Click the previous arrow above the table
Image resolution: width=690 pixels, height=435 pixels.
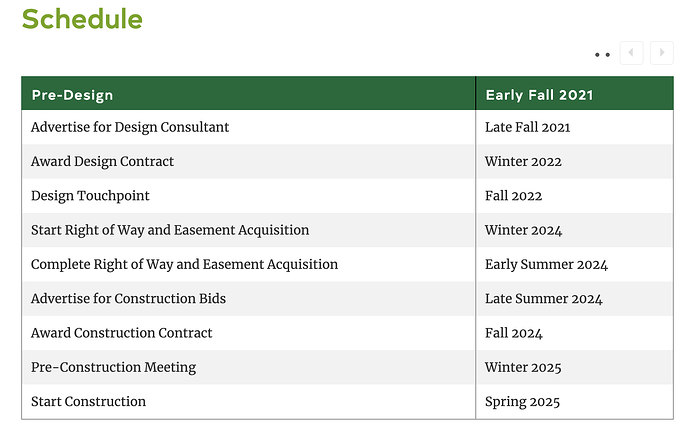coord(631,53)
